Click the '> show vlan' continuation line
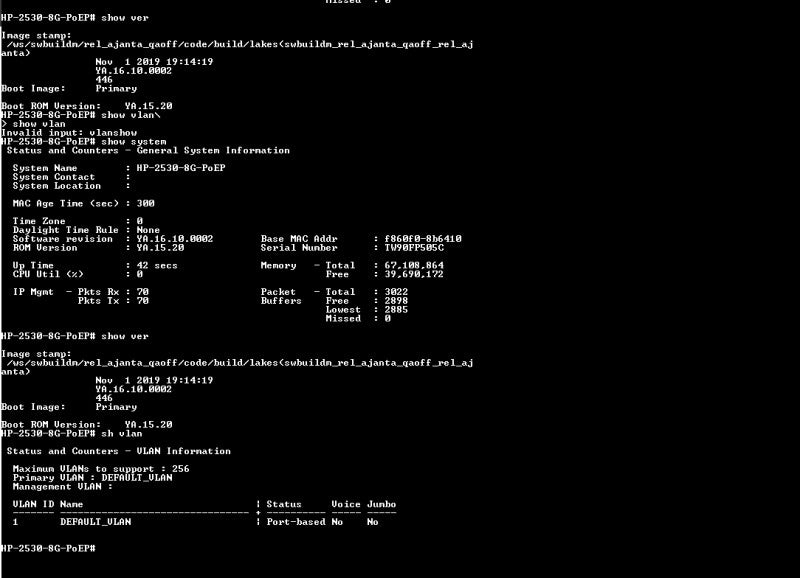This screenshot has height=578, width=800. coord(33,124)
